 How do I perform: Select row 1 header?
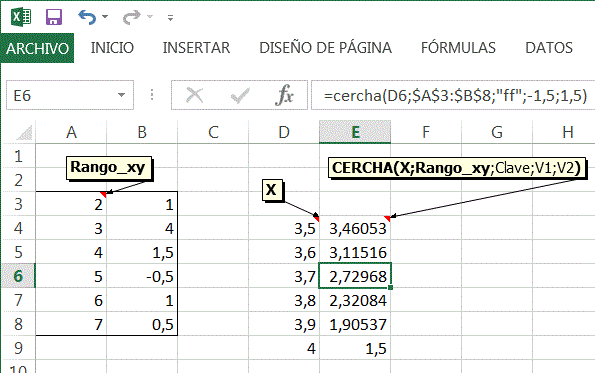[18, 156]
